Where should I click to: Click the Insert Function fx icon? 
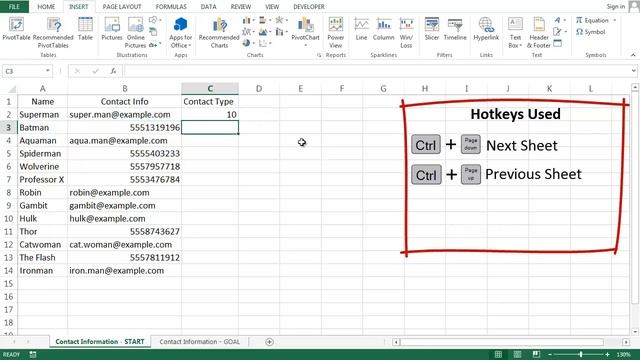coord(113,71)
